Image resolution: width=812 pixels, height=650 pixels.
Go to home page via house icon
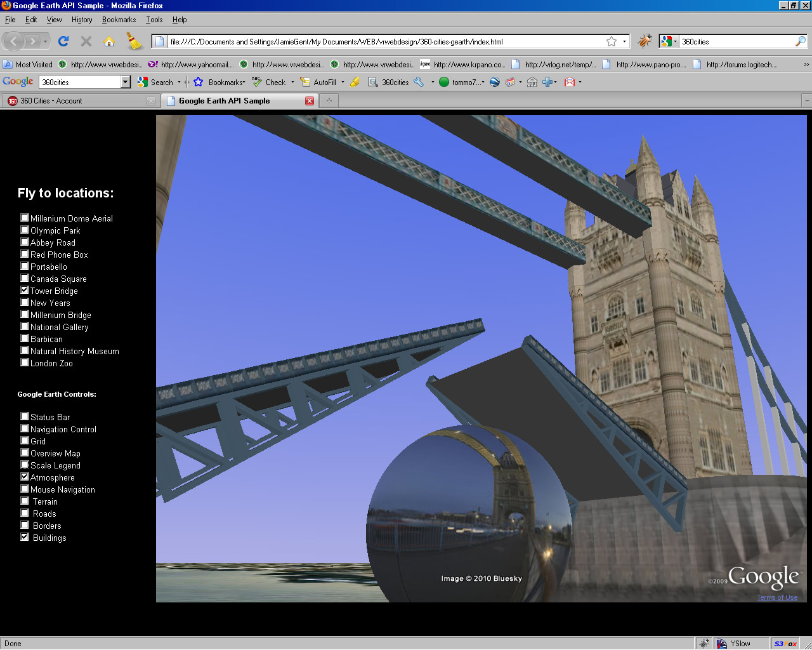tap(109, 41)
